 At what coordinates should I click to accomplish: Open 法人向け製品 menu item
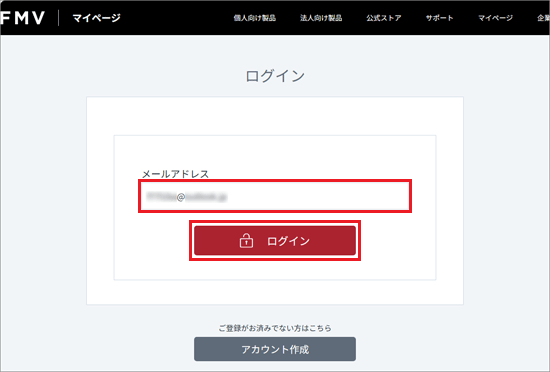(x=321, y=18)
